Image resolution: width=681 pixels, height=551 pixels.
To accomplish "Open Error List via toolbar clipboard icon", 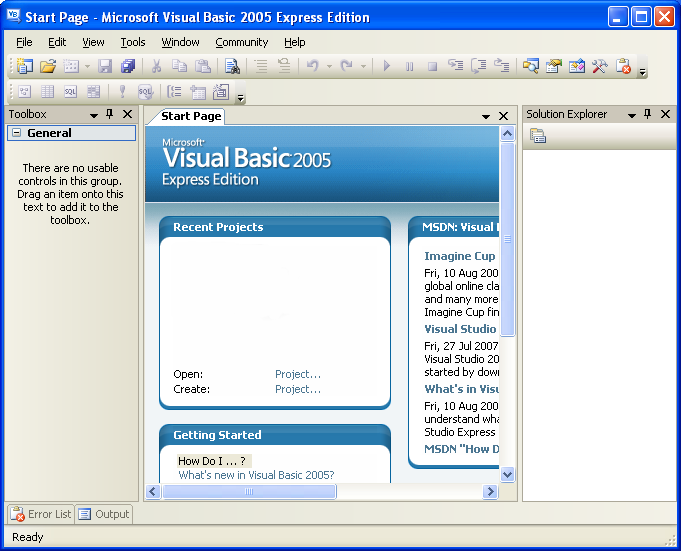I will click(x=623, y=66).
